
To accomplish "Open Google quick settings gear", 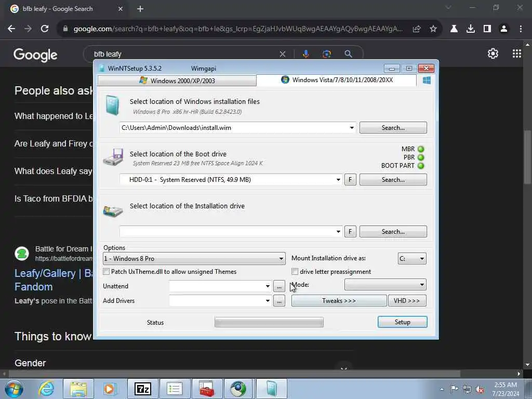I will pyautogui.click(x=493, y=54).
